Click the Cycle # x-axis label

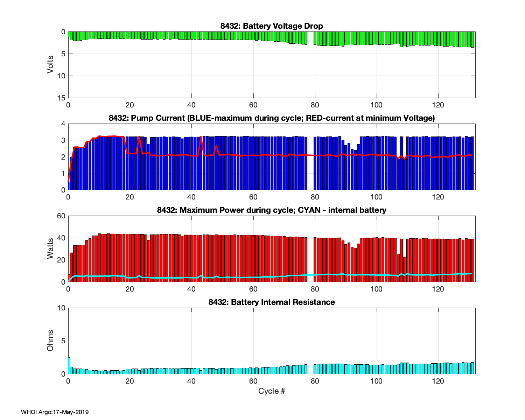272,391
